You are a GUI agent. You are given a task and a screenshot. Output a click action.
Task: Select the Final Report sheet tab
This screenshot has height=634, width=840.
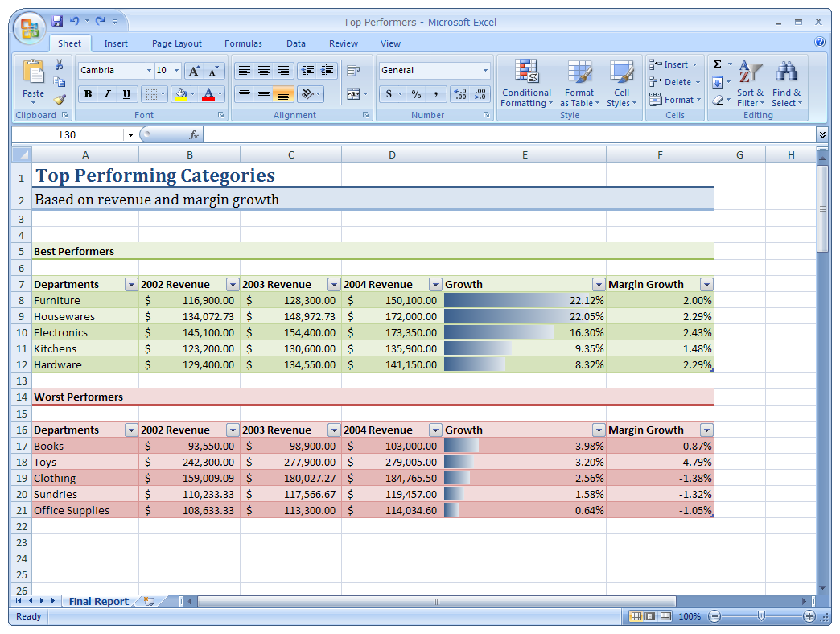coord(99,601)
